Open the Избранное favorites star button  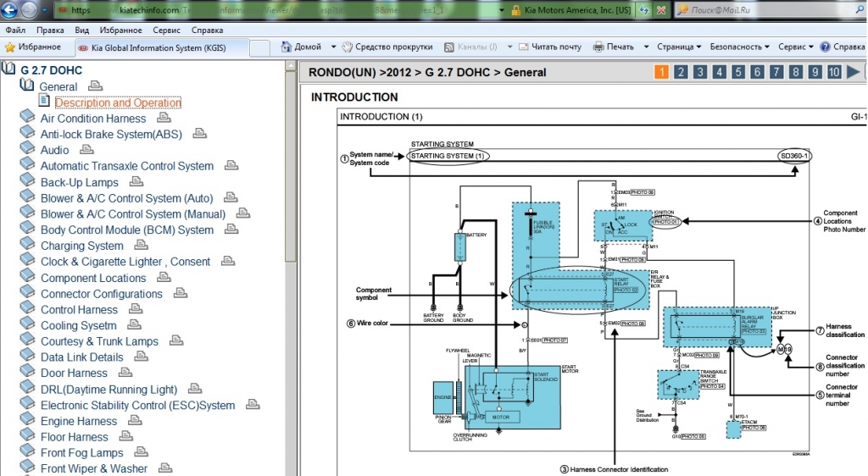[32, 47]
